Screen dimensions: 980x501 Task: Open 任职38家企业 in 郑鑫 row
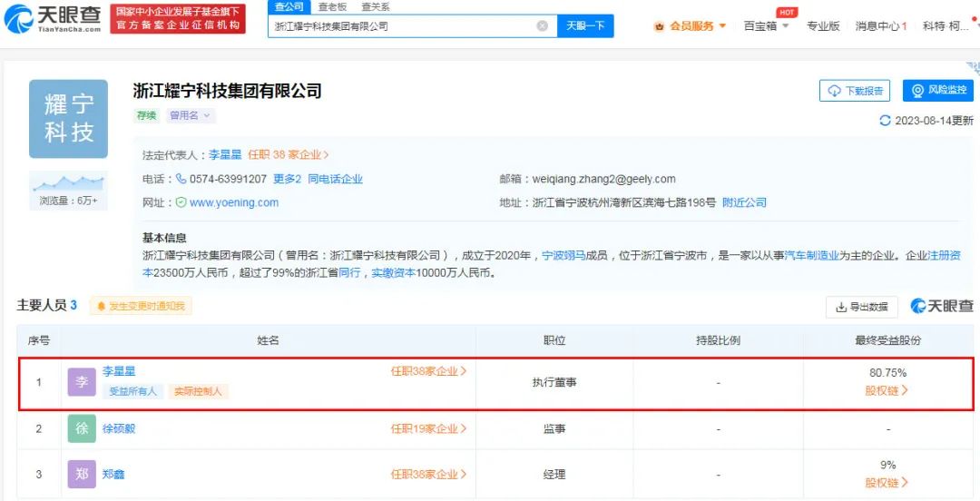[428, 474]
